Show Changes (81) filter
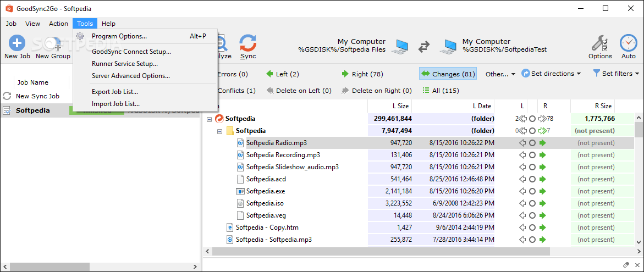 point(448,74)
